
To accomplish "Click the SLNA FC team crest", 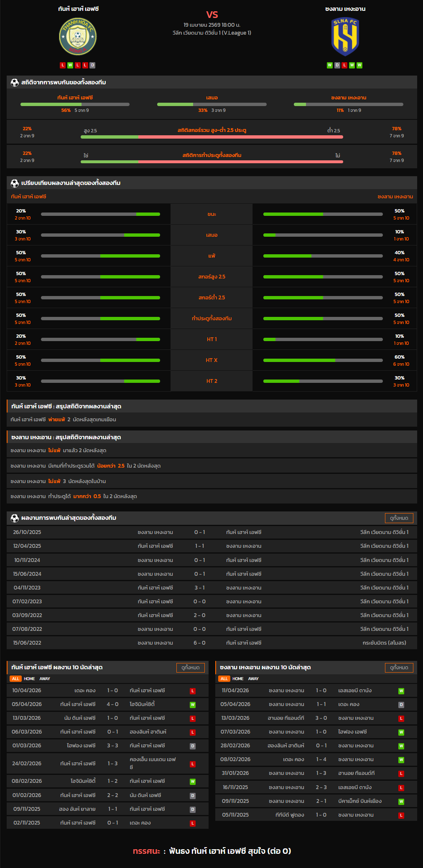I will coord(345,37).
